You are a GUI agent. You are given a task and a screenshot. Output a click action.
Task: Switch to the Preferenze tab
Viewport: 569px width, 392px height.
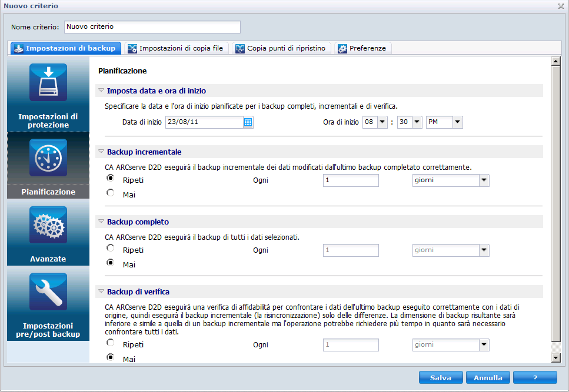pyautogui.click(x=362, y=49)
